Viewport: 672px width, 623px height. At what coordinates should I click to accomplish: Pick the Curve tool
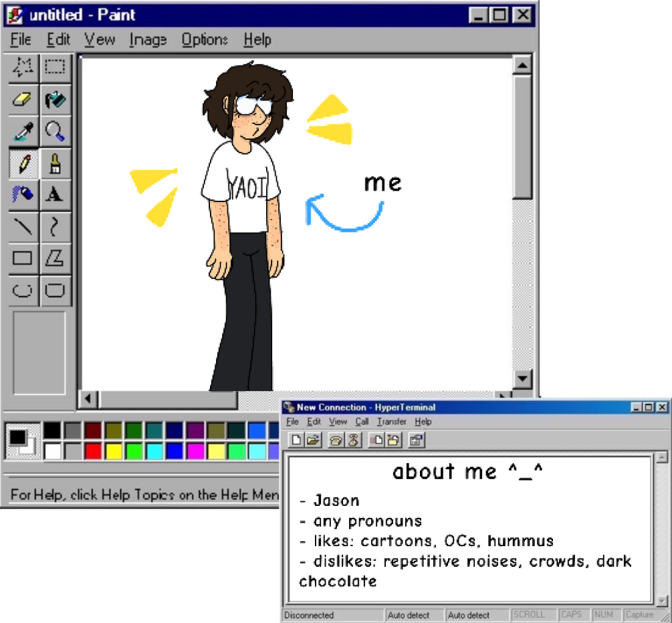pos(55,226)
